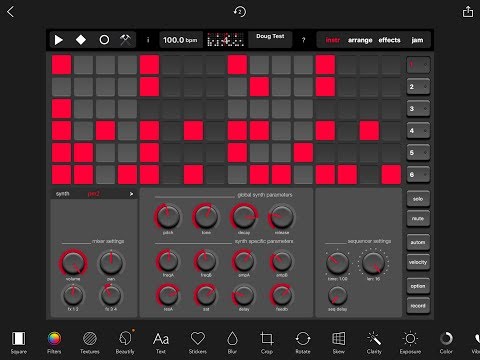Open track 1 selector dropdown
The height and width of the screenshot is (360, 480).
418,65
